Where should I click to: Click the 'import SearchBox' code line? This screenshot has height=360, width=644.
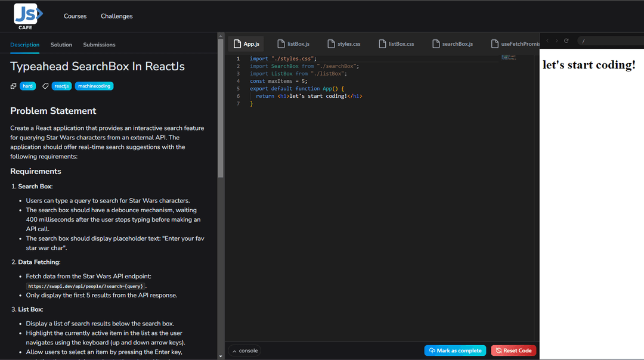point(304,66)
